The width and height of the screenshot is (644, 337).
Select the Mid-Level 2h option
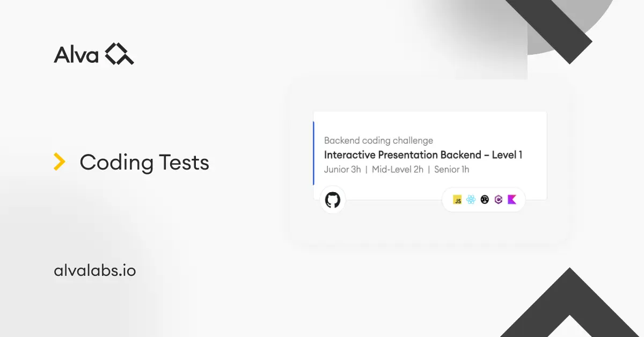(x=398, y=170)
